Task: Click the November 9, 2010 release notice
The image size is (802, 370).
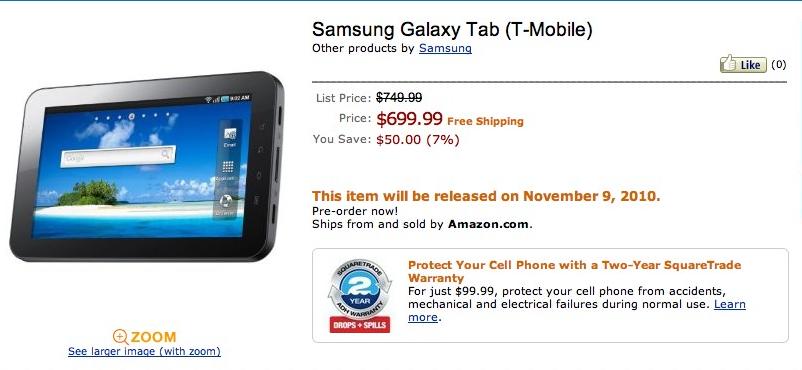Action: pyautogui.click(x=486, y=196)
